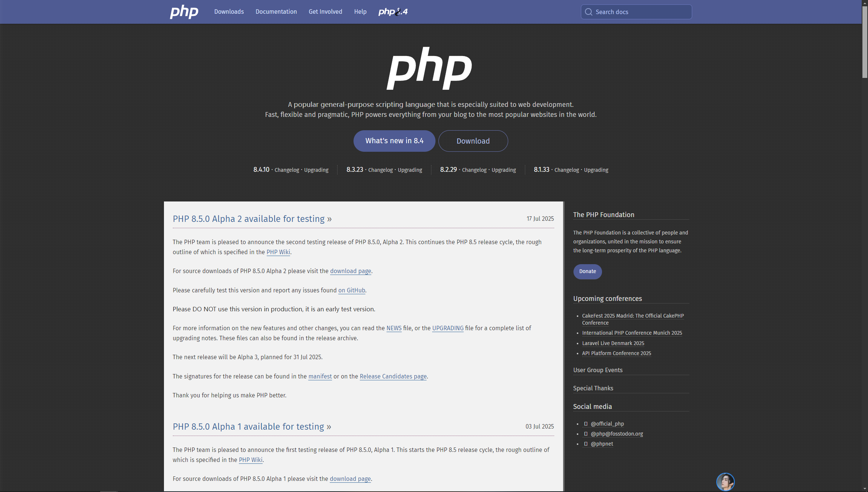
Task: Open the NEWS file link
Action: (x=394, y=328)
